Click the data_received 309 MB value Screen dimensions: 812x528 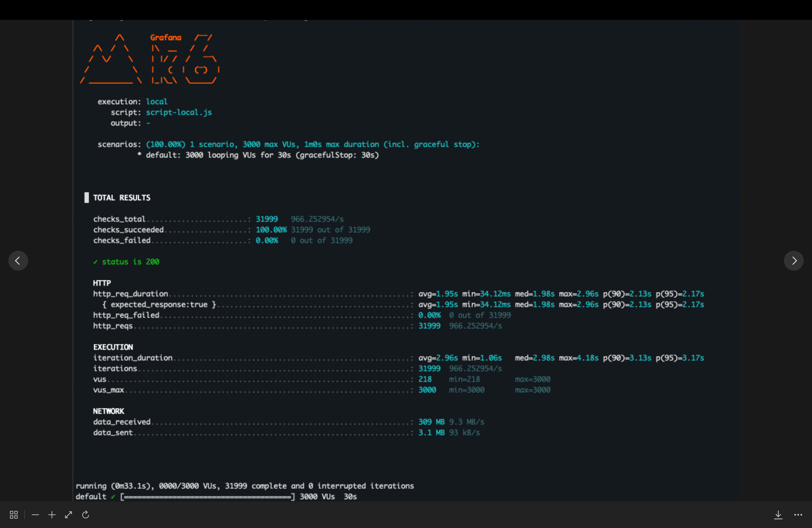(431, 422)
